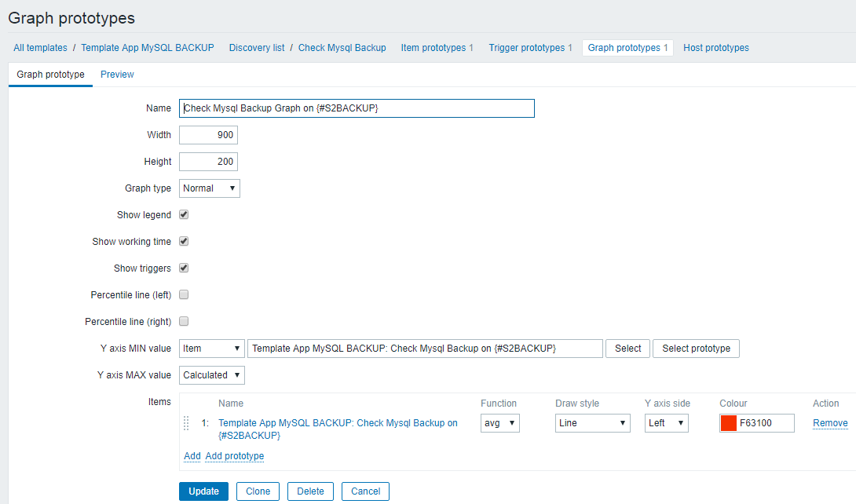This screenshot has height=504, width=856.
Task: Open the Discovery list link
Action: [257, 48]
